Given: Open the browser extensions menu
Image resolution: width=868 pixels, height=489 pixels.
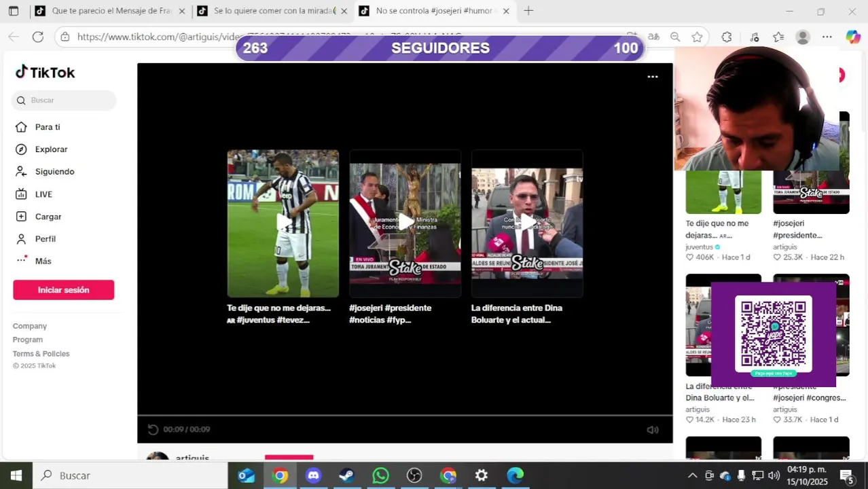Looking at the screenshot, I should (x=727, y=37).
